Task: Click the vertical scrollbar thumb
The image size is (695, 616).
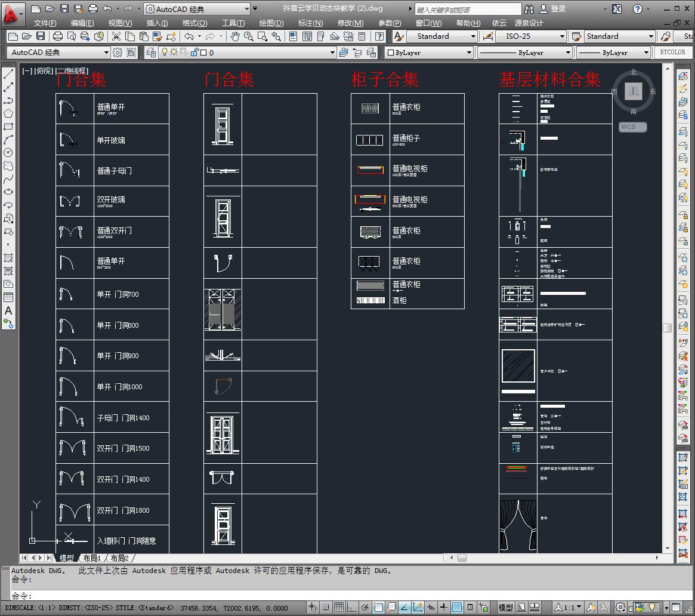Action: click(667, 328)
